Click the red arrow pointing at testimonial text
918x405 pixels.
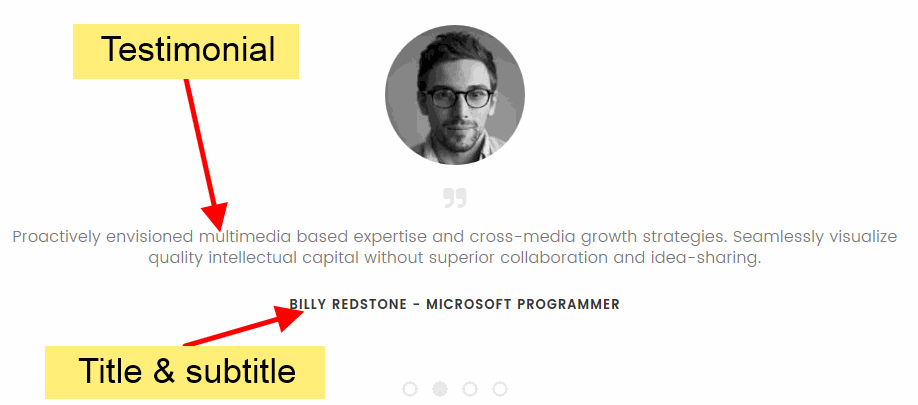click(x=205, y=154)
